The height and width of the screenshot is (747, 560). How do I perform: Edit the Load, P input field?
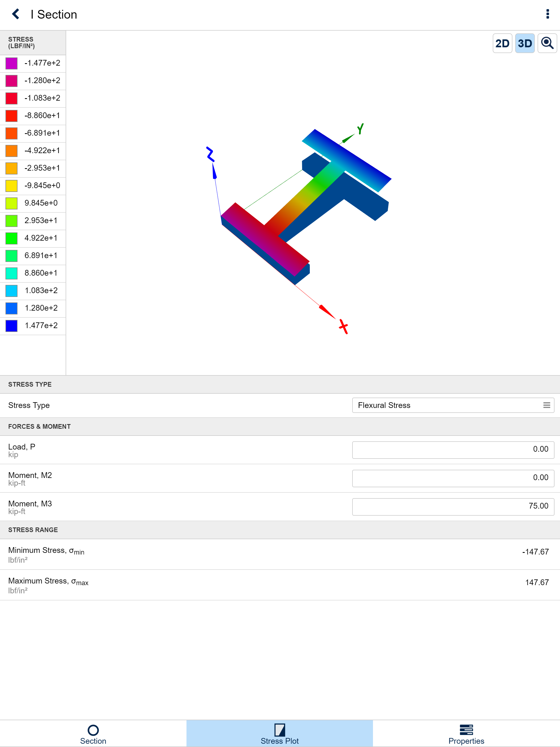coord(453,450)
